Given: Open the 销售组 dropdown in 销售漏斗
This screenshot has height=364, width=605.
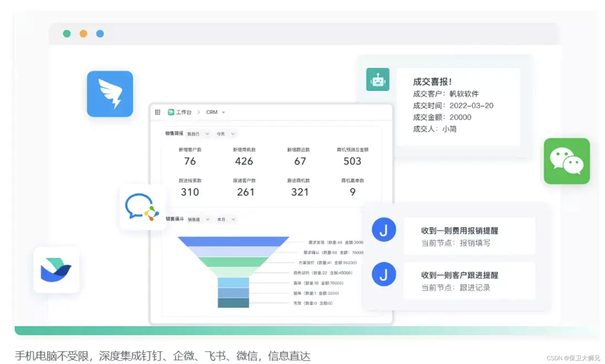Looking at the screenshot, I should tap(199, 219).
